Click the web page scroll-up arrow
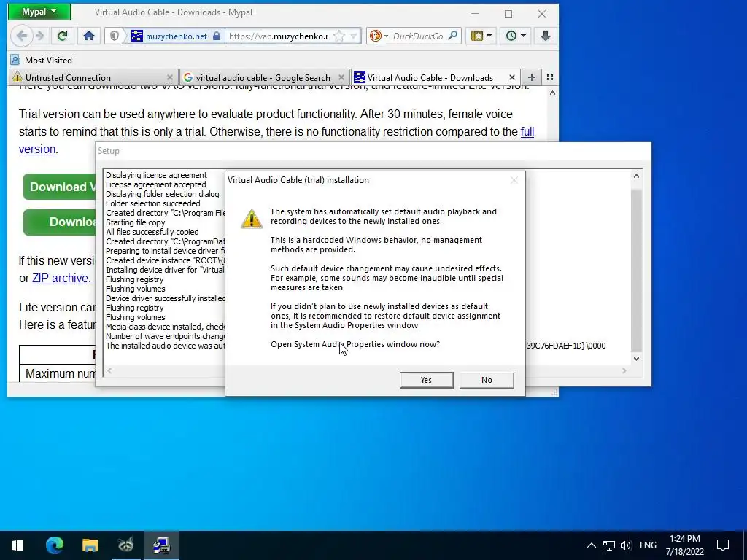The width and height of the screenshot is (747, 560). point(552,93)
